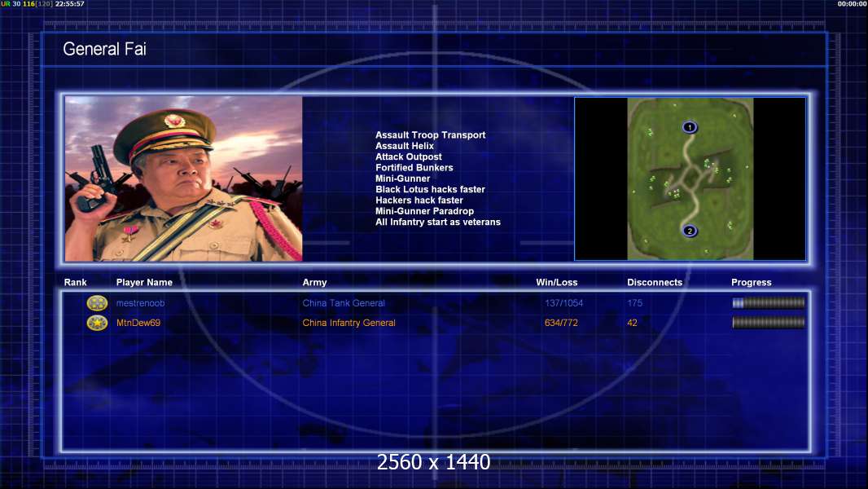Click win/loss value 634/772
This screenshot has height=489, width=868.
[561, 323]
